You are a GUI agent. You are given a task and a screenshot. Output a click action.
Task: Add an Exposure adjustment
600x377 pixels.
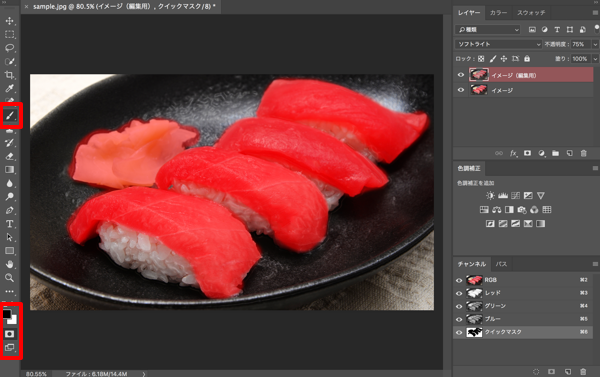tap(528, 196)
